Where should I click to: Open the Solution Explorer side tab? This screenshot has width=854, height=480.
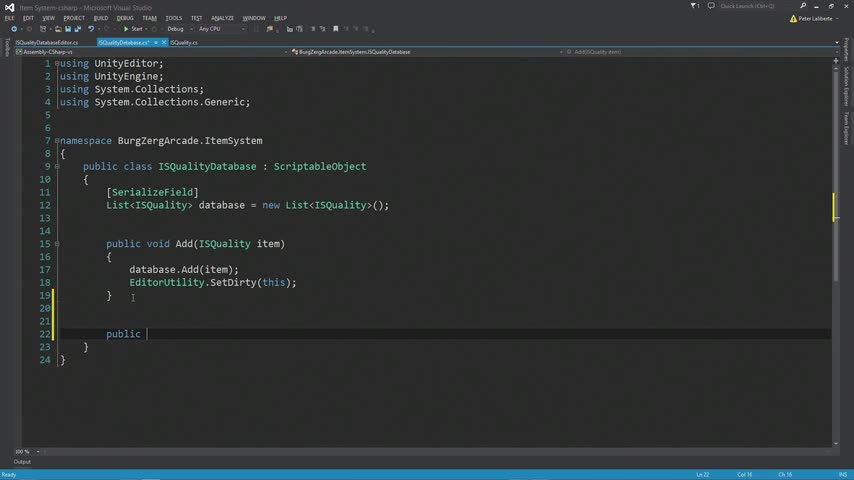[x=846, y=87]
